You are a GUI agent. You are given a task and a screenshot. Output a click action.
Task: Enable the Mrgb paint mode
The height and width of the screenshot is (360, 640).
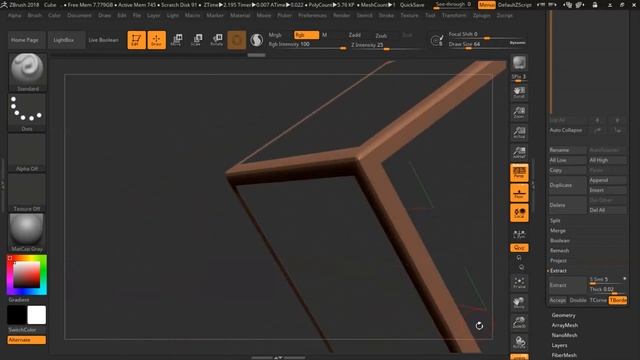point(276,35)
